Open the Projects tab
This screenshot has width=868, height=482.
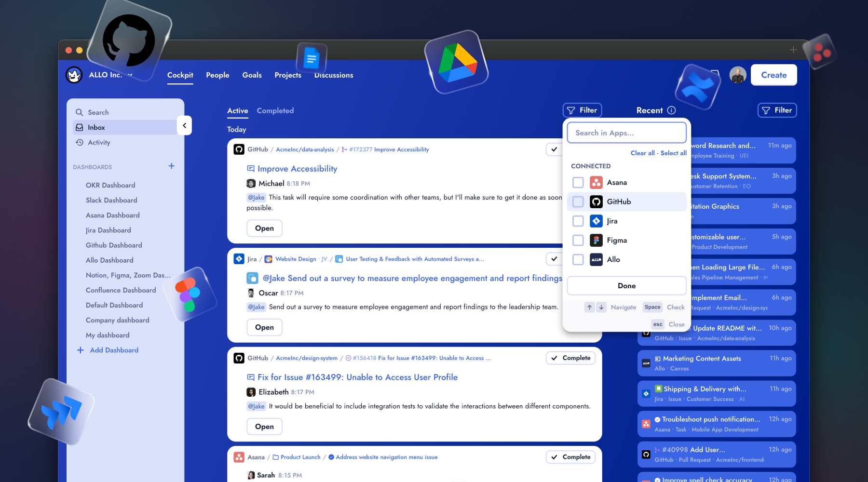click(x=288, y=75)
